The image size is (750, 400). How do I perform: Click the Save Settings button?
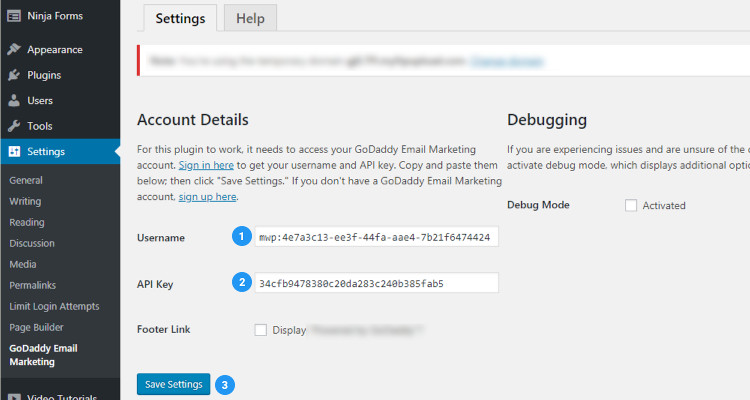click(x=174, y=384)
